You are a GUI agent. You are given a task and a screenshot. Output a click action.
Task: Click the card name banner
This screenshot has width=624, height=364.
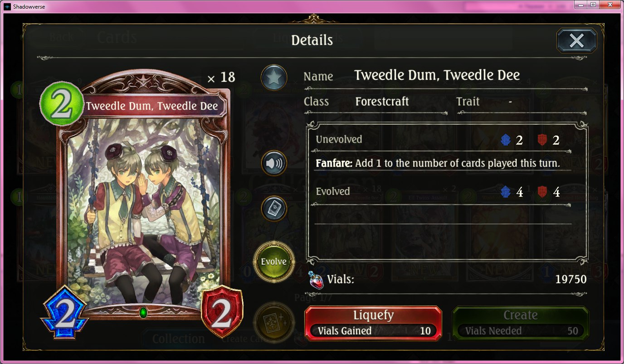click(152, 106)
